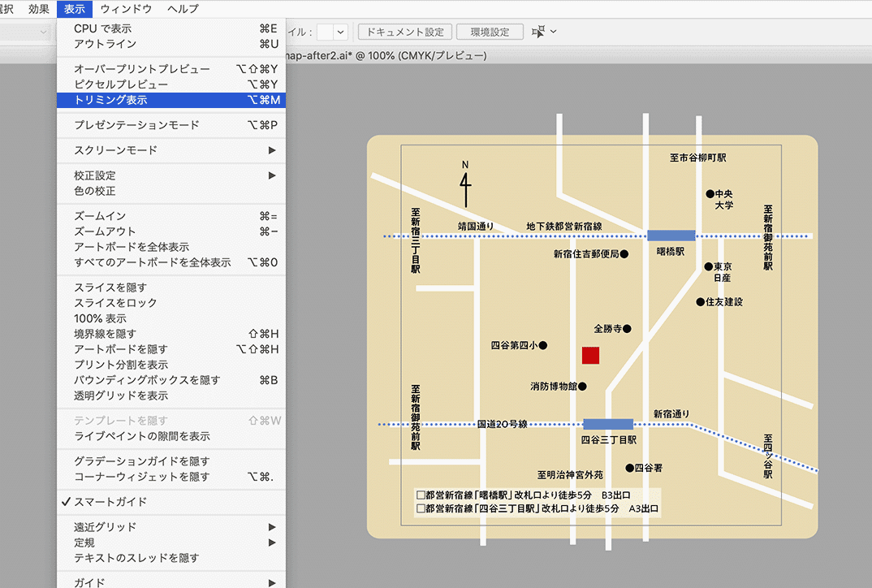Open the ヘルプ menu

(x=183, y=9)
